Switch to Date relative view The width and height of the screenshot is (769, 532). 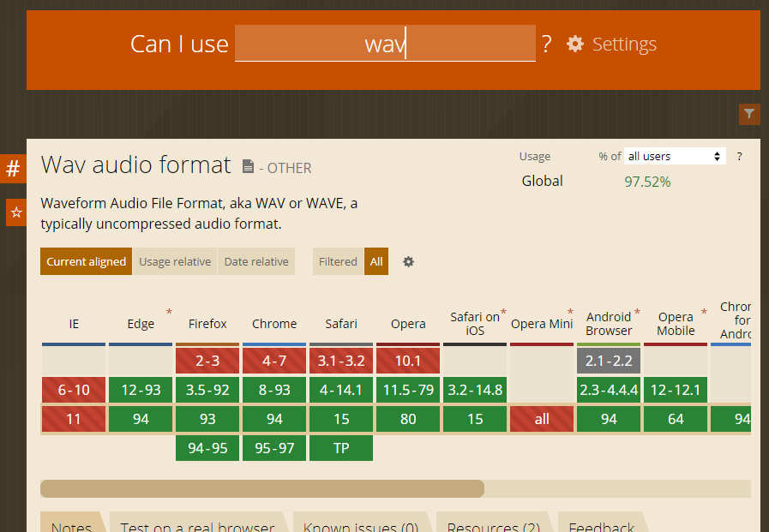click(x=256, y=261)
